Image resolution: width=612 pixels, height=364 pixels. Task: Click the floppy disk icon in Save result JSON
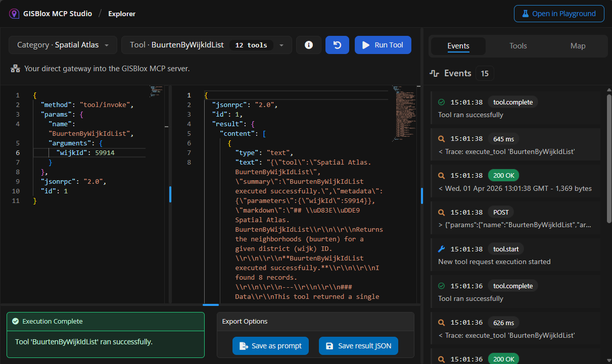point(330,346)
